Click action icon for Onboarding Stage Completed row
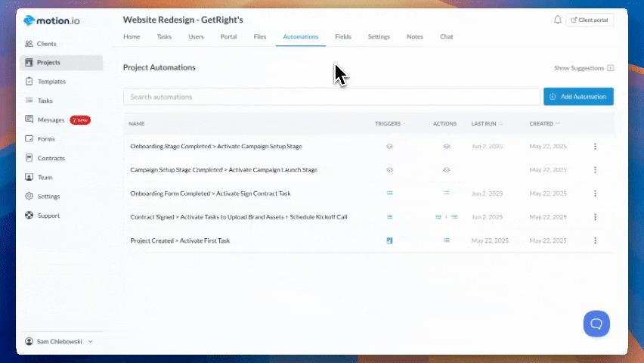 [447, 147]
